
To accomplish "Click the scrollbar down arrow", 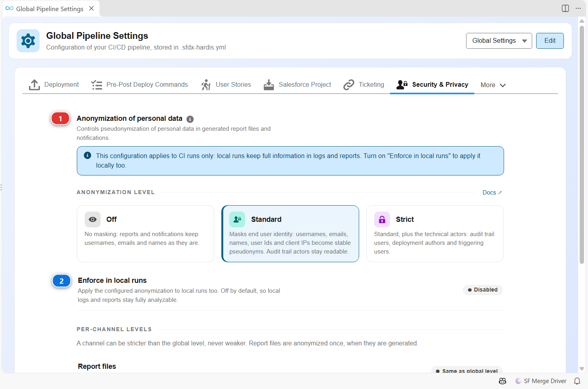I will pyautogui.click(x=582, y=369).
